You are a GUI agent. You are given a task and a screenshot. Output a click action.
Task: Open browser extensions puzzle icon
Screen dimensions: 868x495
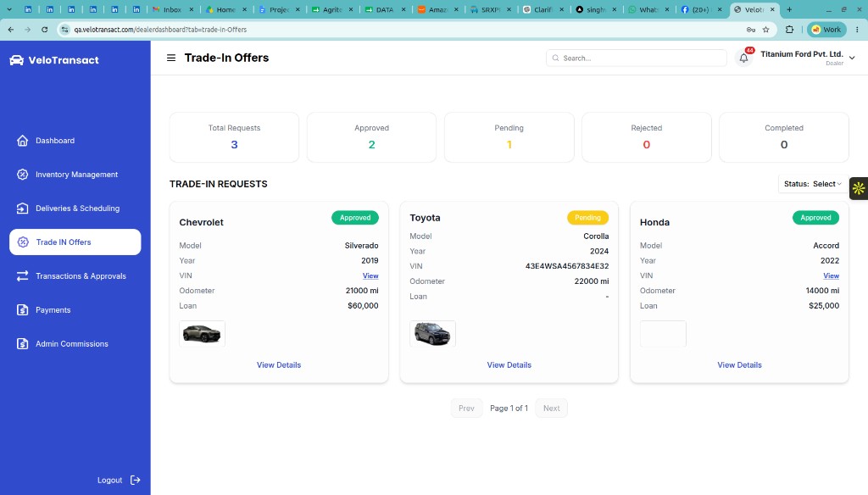[790, 30]
